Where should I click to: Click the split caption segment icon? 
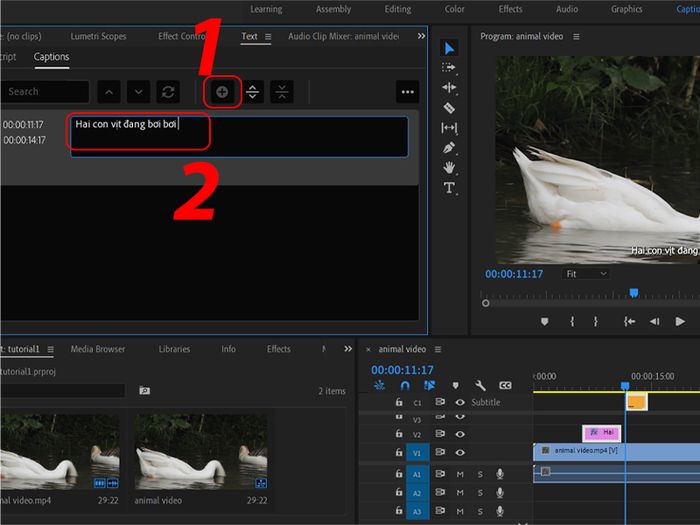[252, 92]
